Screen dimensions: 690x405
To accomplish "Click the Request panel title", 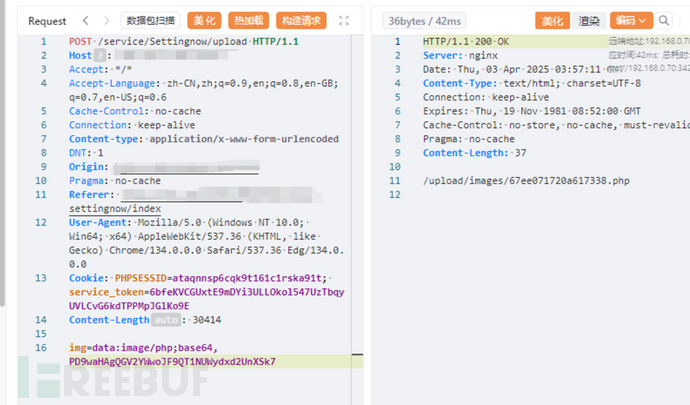I will [x=48, y=20].
